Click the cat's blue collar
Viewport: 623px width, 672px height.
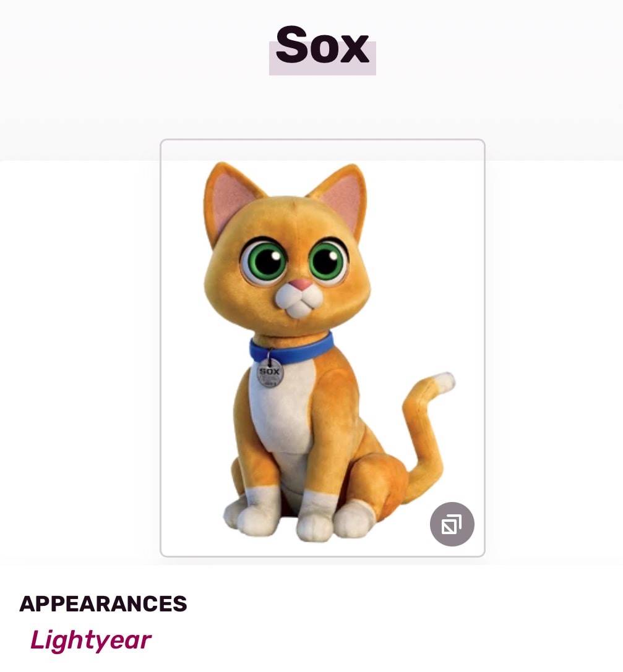(297, 351)
